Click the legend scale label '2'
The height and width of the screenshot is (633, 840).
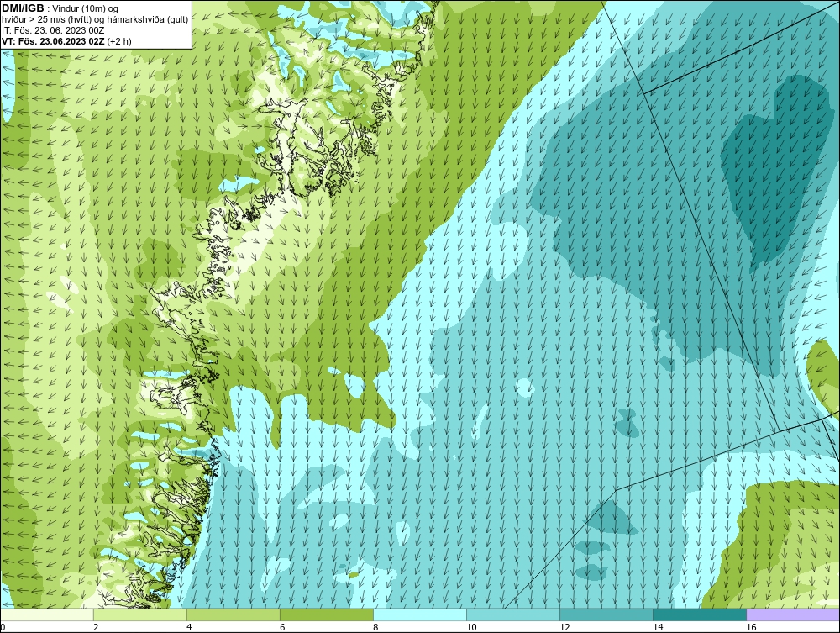click(x=96, y=627)
